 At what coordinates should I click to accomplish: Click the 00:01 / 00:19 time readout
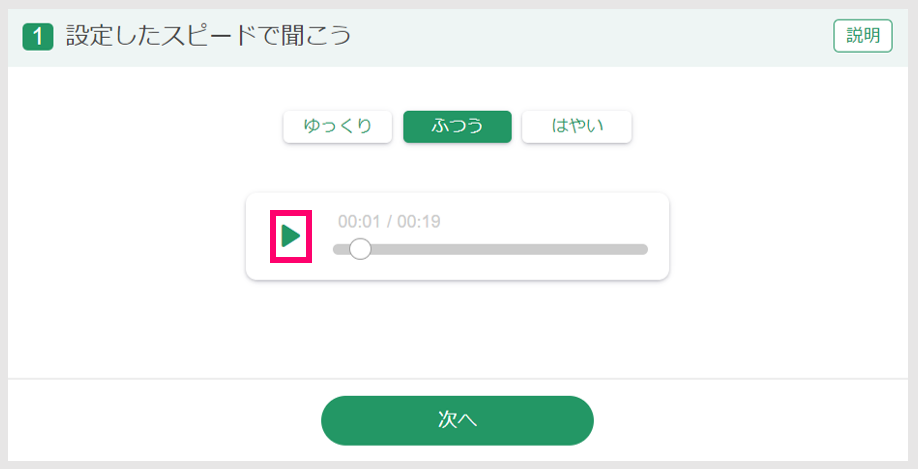pos(389,221)
